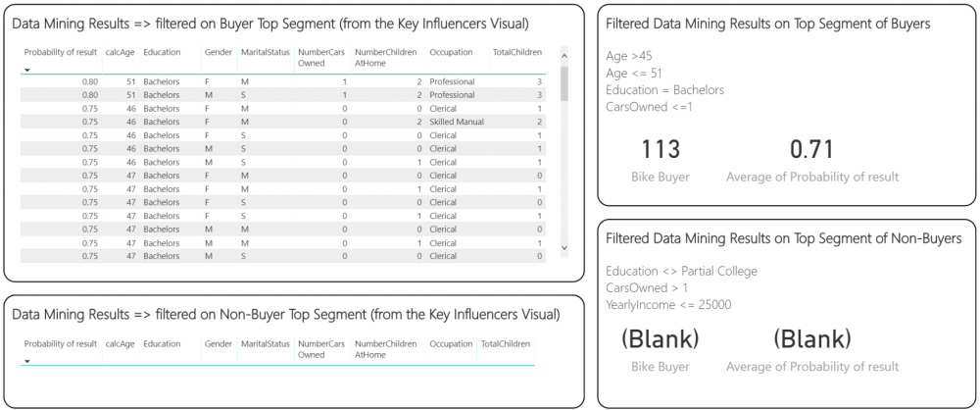Sort by calcAge column in buyer table
Viewport: 980px width, 410px height.
120,53
